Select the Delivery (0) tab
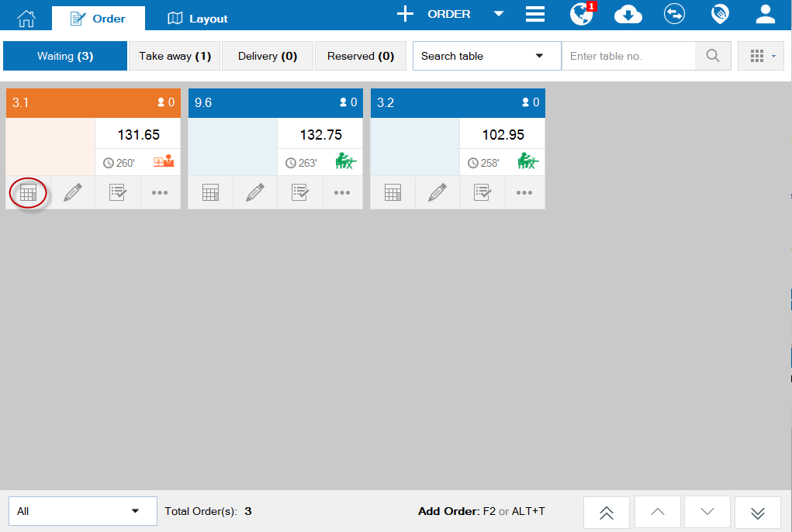Viewport: 792px width, 532px height. (267, 56)
